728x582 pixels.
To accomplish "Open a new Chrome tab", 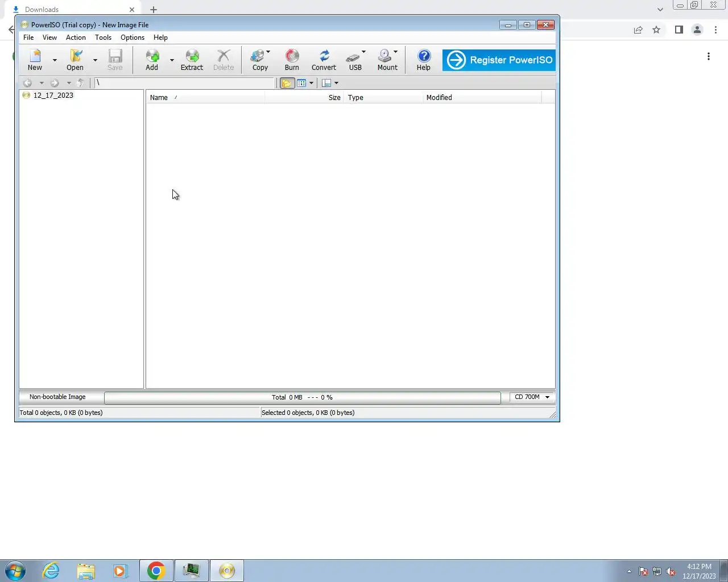I will pos(154,10).
